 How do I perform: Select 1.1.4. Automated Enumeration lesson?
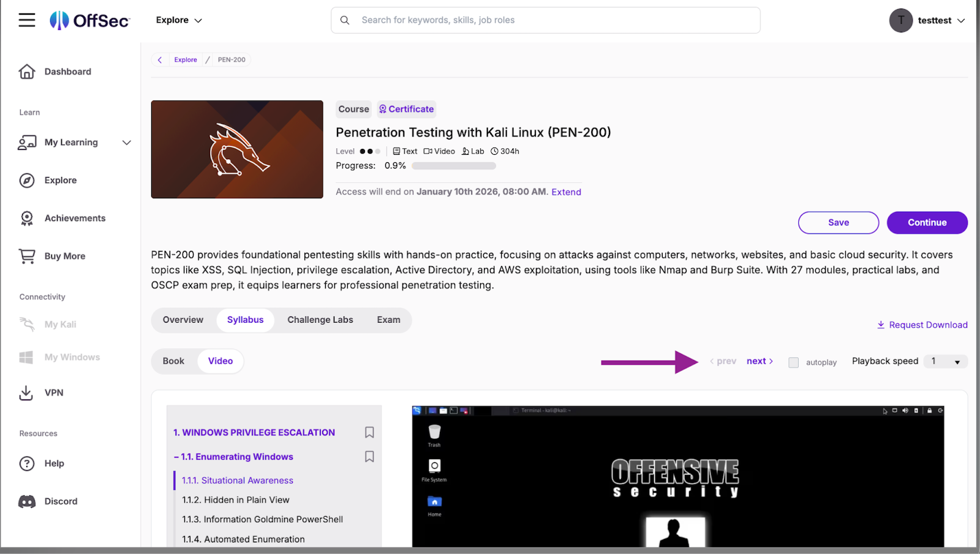click(x=243, y=539)
